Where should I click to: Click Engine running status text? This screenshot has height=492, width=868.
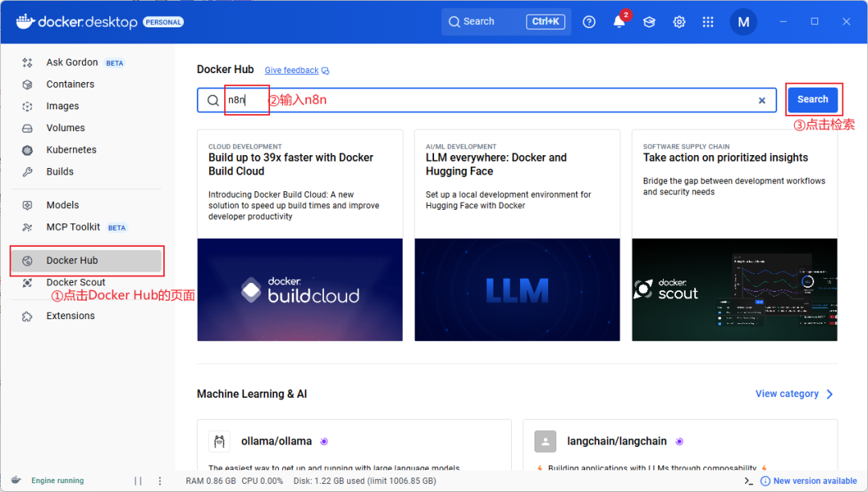[x=58, y=481]
